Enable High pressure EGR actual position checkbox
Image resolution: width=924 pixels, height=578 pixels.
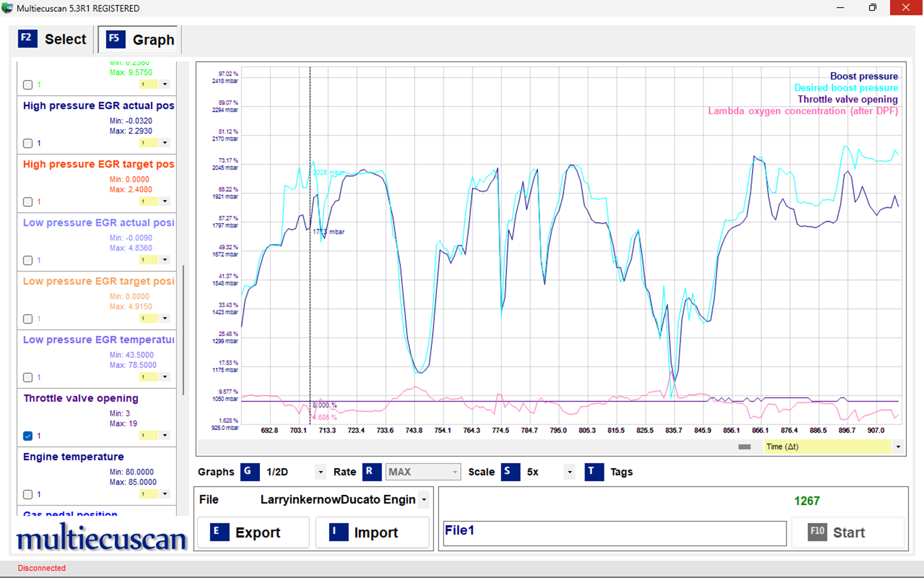coord(28,143)
